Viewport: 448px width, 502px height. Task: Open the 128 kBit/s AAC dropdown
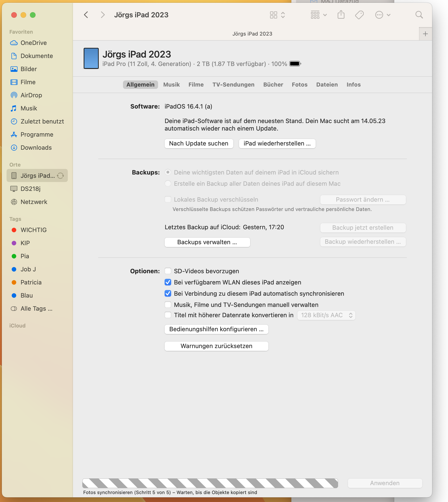pyautogui.click(x=326, y=315)
